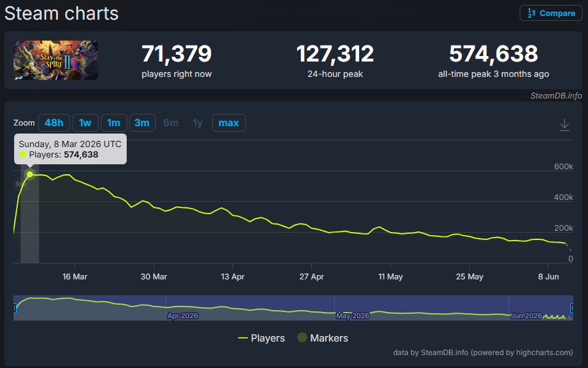The width and height of the screenshot is (588, 368).
Task: Set chart zoom to 1w
Action: 85,122
